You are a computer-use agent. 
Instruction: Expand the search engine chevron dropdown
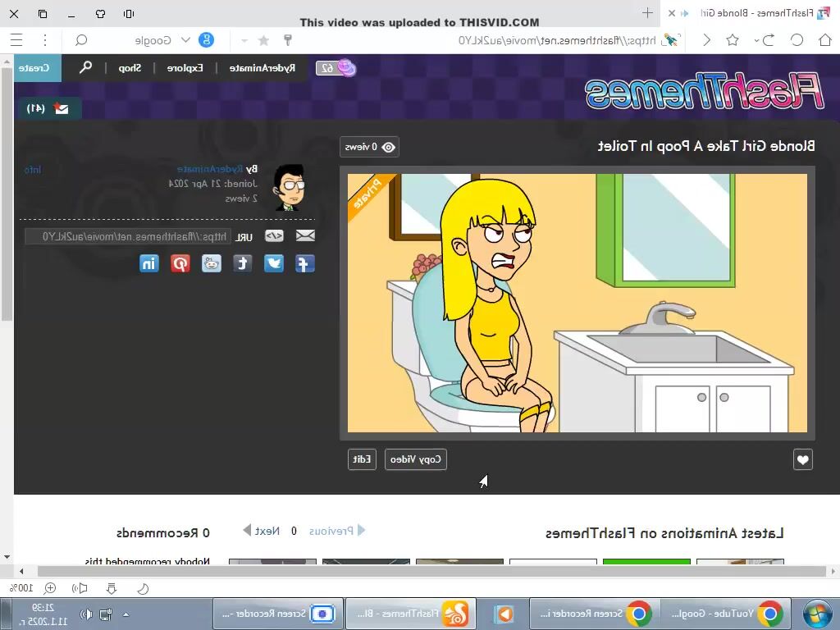pyautogui.click(x=185, y=40)
